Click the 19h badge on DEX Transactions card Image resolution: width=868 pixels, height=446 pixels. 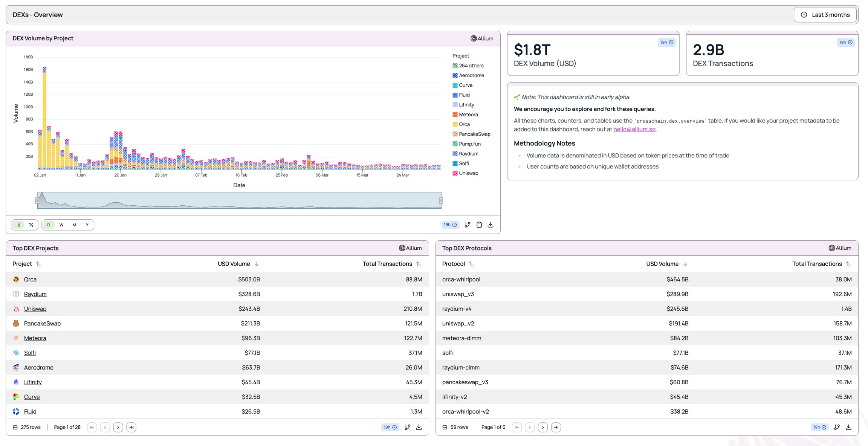click(x=845, y=42)
